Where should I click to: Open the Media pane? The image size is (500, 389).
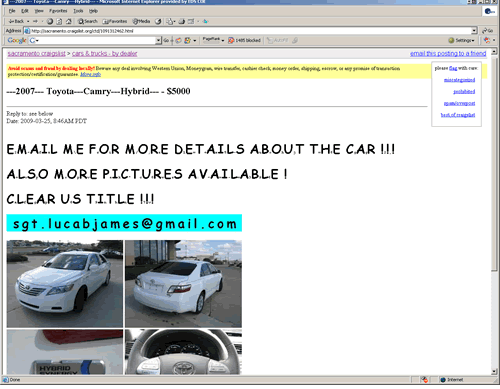click(141, 21)
